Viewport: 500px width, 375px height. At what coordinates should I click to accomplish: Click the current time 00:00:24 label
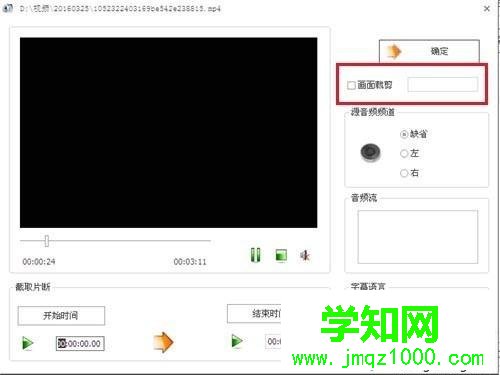[x=39, y=262]
